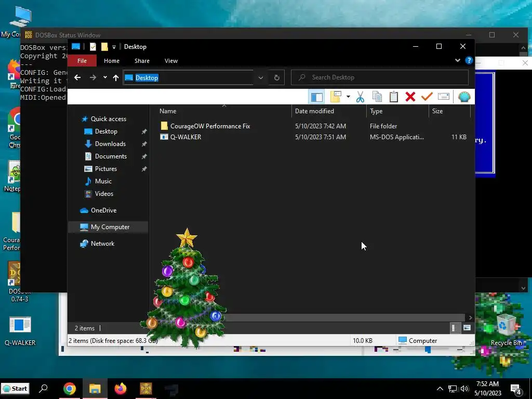Sort by the Size column header
532x399 pixels.
point(449,111)
